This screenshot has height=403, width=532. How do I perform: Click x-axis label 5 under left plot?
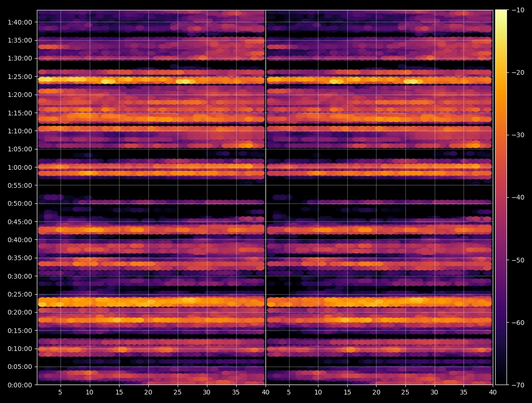point(60,392)
